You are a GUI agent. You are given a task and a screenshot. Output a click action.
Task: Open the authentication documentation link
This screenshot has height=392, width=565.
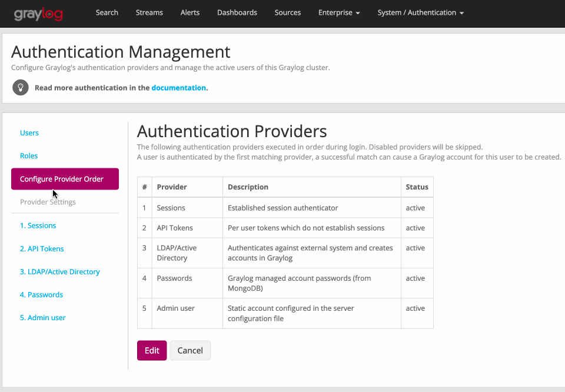(x=178, y=87)
